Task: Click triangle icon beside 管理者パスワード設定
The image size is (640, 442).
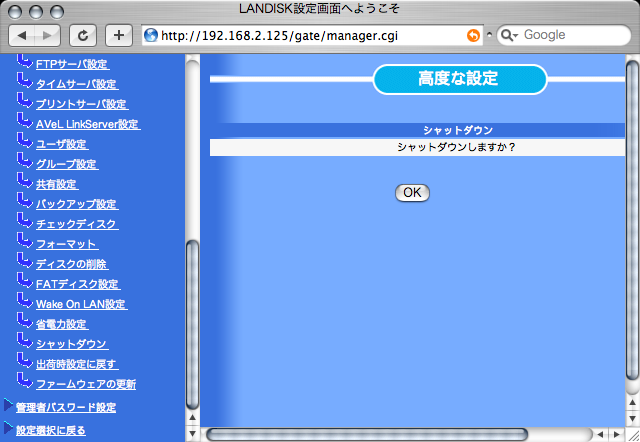Action: 8,405
